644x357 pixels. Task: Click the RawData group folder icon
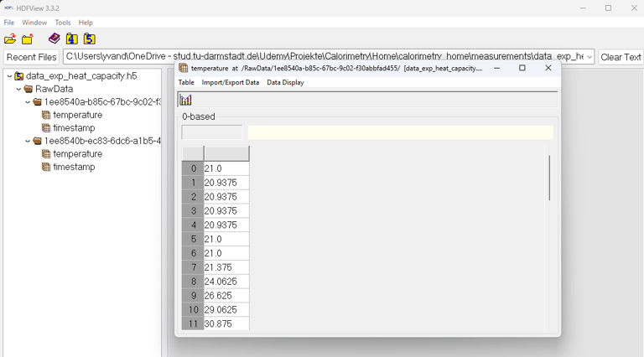29,89
